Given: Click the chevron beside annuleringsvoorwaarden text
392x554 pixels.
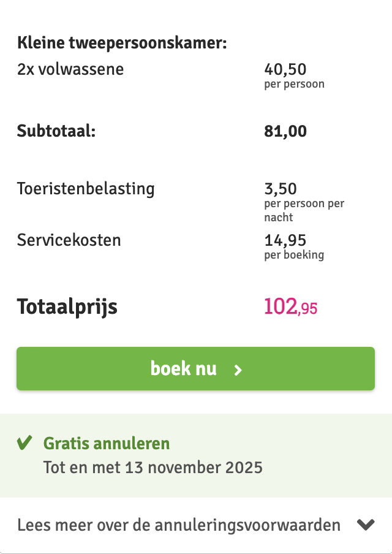Looking at the screenshot, I should point(366,525).
